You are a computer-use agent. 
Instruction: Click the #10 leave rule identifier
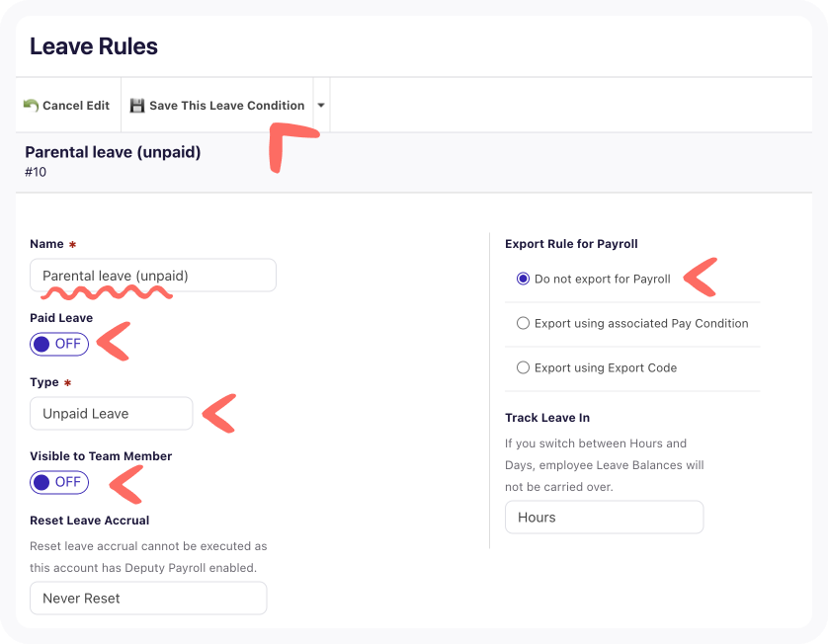36,172
